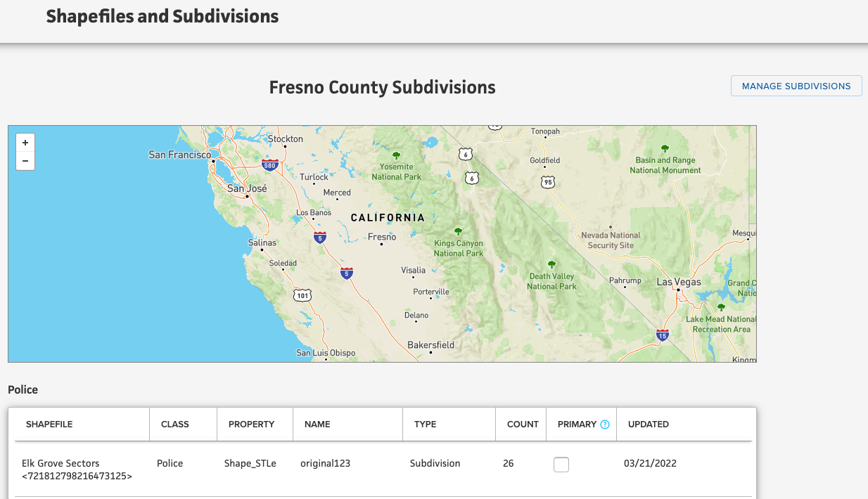
Task: Sort by the Shapefile column header
Action: click(49, 425)
